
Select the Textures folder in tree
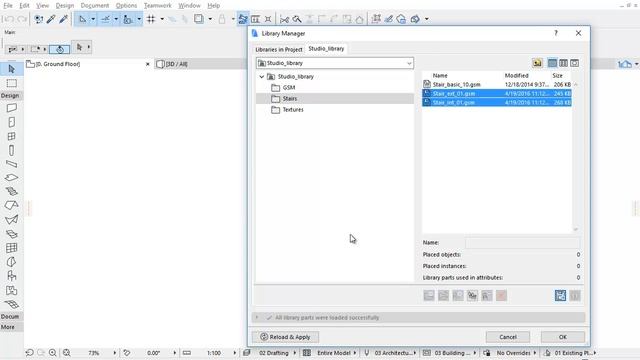tap(293, 109)
